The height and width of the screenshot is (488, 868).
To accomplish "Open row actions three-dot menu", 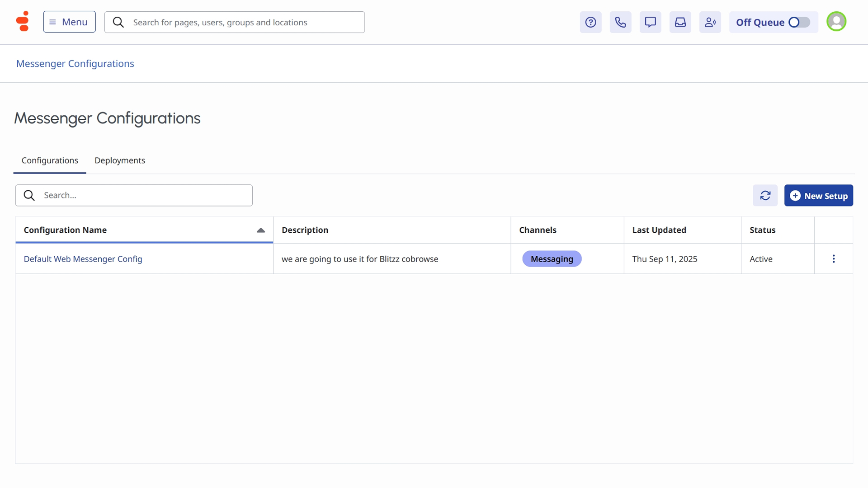I will tap(833, 259).
